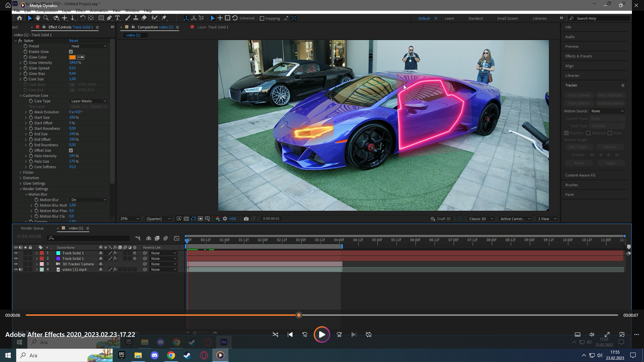Select the Zoom magnifier tool
Viewport: 644px width, 362px height.
(46, 18)
